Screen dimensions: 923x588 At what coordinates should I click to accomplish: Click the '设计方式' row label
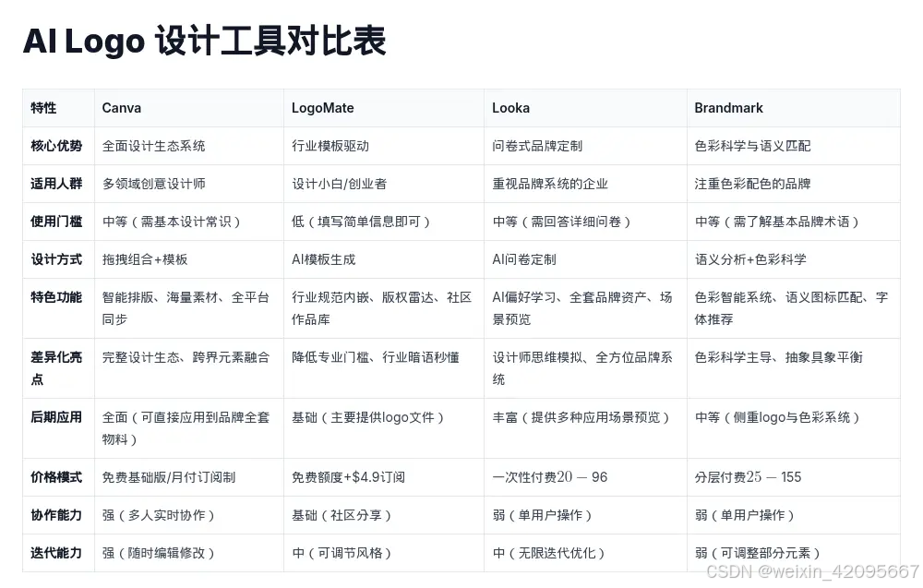click(56, 259)
